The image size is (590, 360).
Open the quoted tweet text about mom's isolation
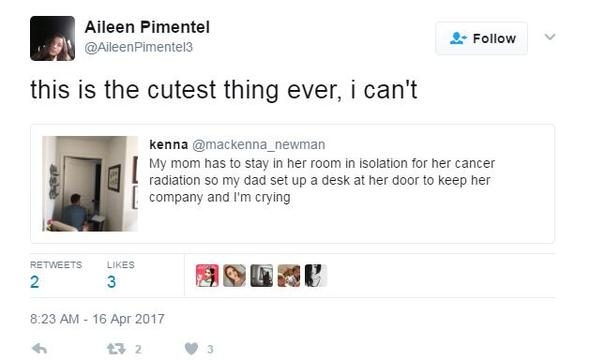tap(322, 180)
